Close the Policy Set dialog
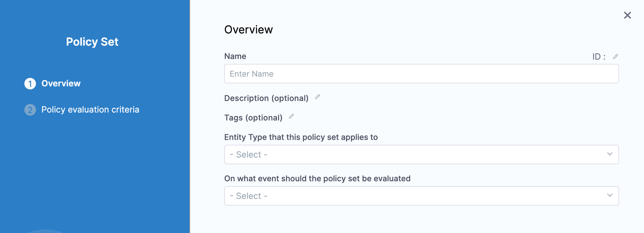 pyautogui.click(x=627, y=15)
